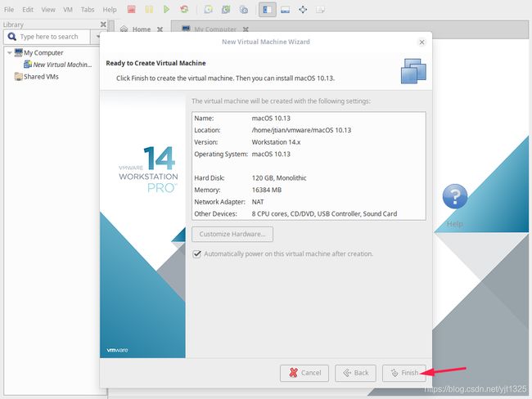Image resolution: width=532 pixels, height=399 pixels.
Task: Click the red power off toolbar icon
Action: (131, 10)
